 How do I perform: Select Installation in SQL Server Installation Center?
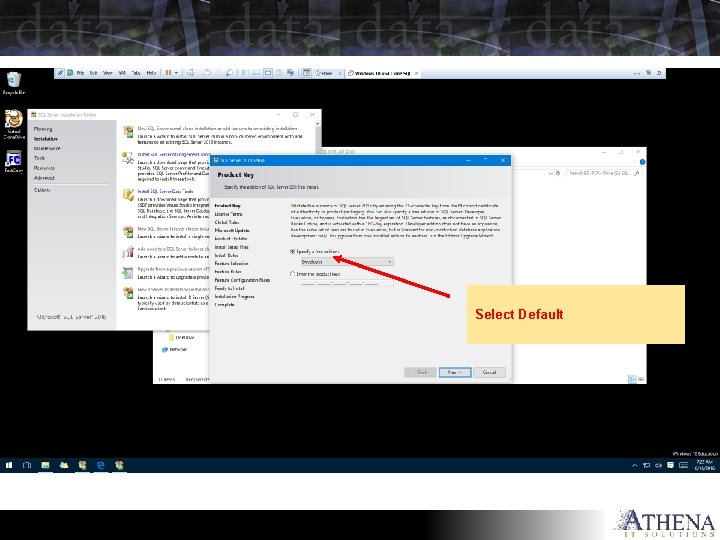pos(45,139)
